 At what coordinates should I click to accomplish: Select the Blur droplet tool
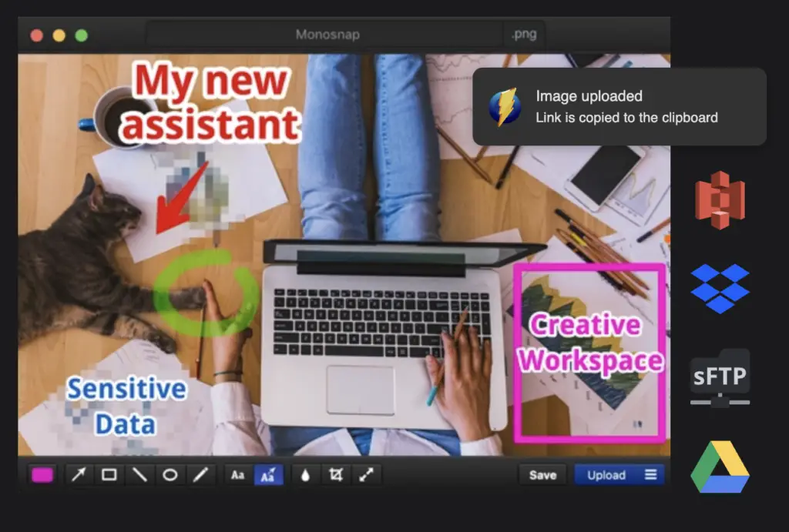[x=305, y=475]
